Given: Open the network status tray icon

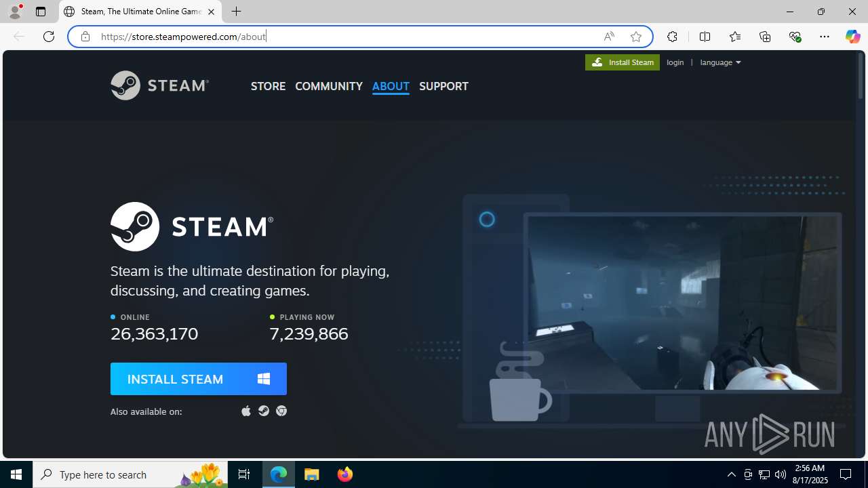Looking at the screenshot, I should (764, 474).
